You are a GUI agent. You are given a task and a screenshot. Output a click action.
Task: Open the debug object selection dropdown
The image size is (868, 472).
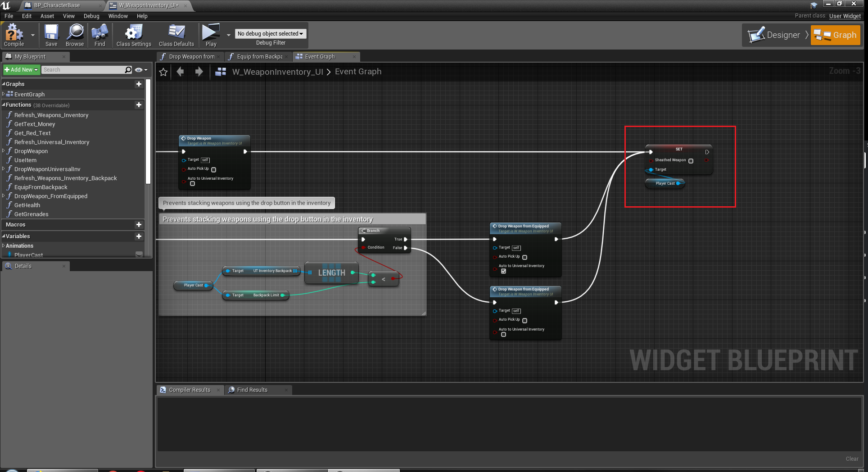[x=270, y=34]
